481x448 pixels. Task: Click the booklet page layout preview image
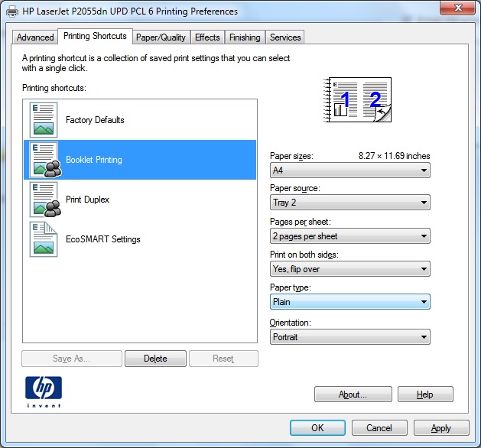coord(357,100)
